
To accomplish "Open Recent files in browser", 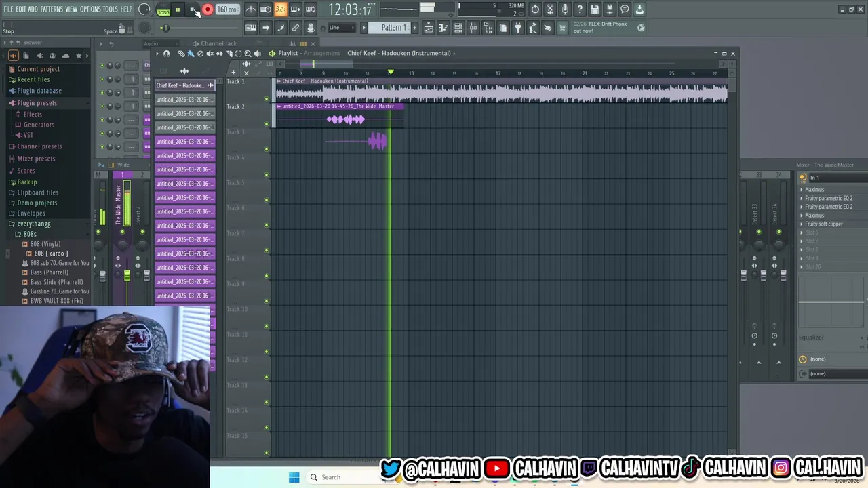I will pos(33,79).
